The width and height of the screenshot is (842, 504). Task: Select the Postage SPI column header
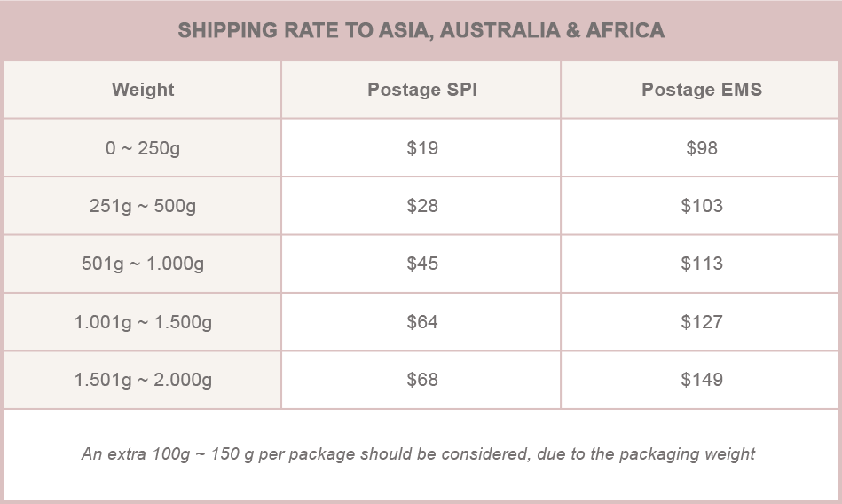pos(421,90)
